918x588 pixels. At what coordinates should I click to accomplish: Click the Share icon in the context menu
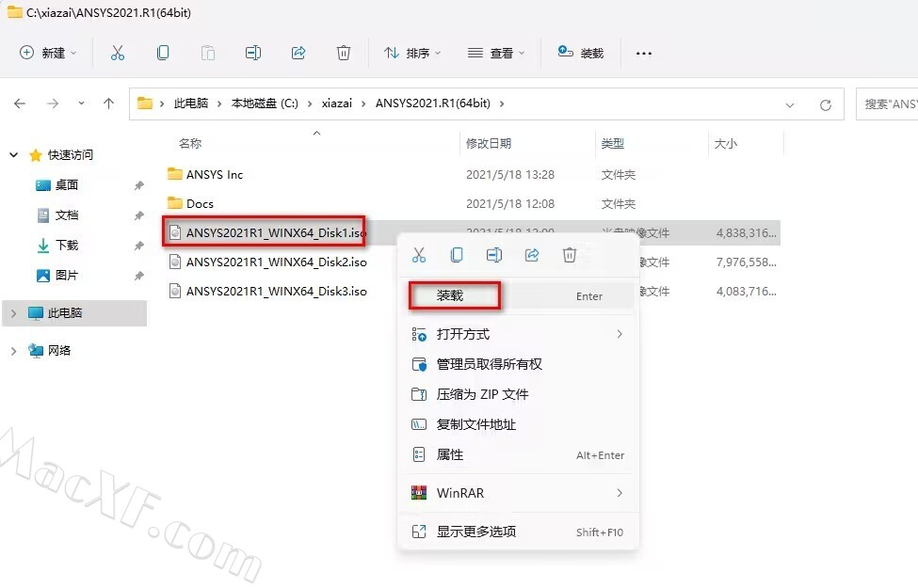532,255
